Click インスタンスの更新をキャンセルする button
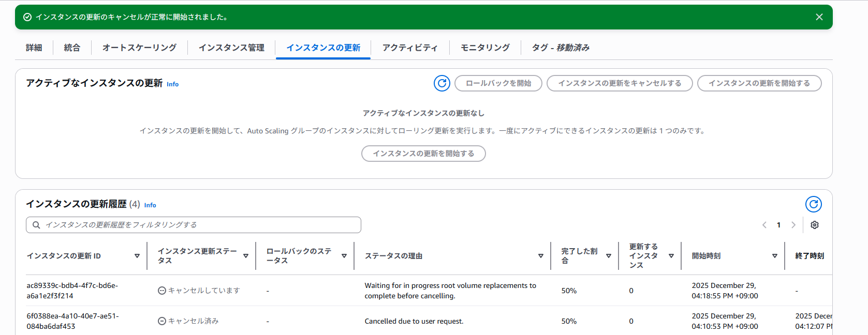Screen dimensions: 868x335 click(619, 83)
